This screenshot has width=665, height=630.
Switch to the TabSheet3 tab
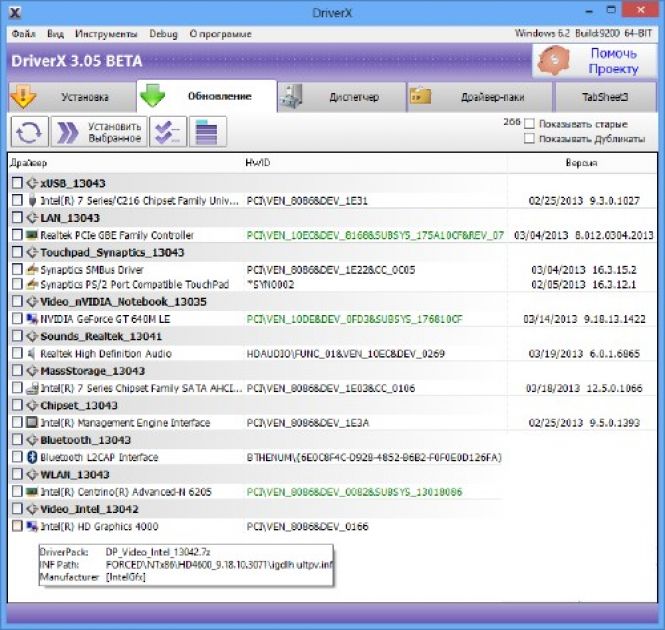pyautogui.click(x=605, y=97)
